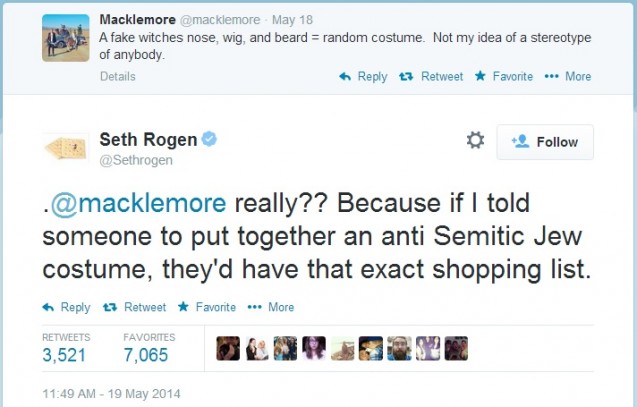Favorite Seth Rogen's tweet
Viewport: 637px width, 407px height.
tap(207, 307)
